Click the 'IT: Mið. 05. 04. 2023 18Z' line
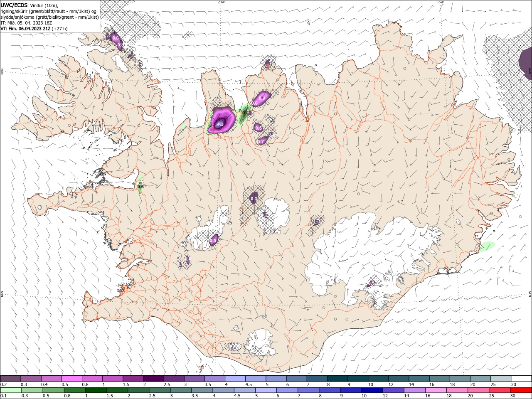This screenshot has height=399, width=532. (x=25, y=23)
